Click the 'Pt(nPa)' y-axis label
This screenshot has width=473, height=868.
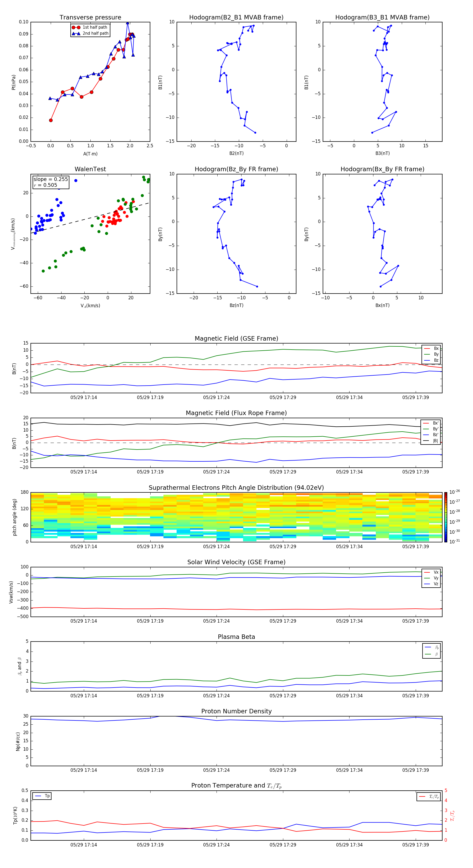pos(14,82)
